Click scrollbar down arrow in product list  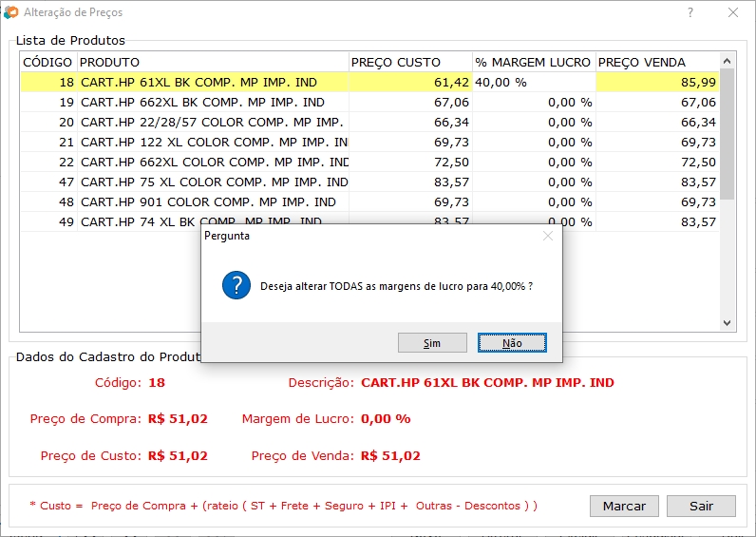coord(728,323)
